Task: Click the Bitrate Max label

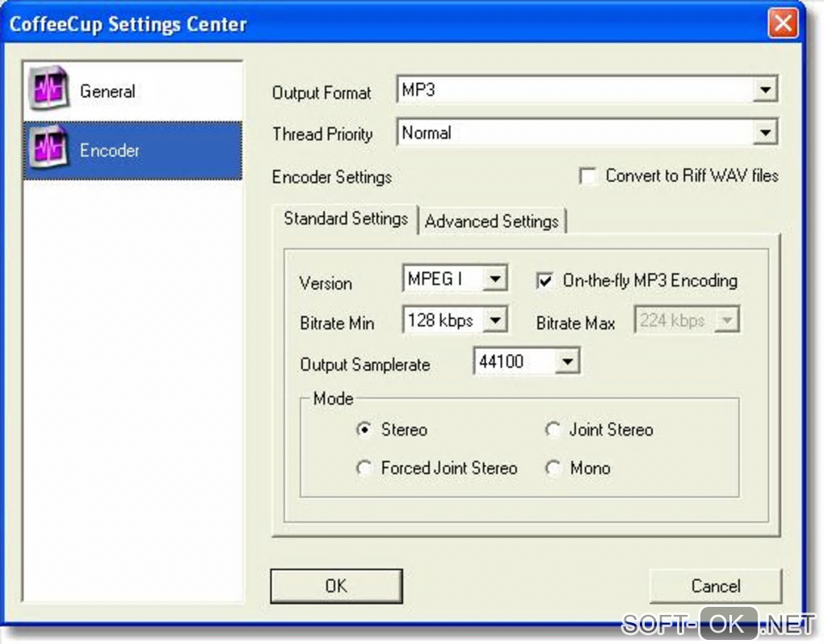Action: [x=575, y=322]
